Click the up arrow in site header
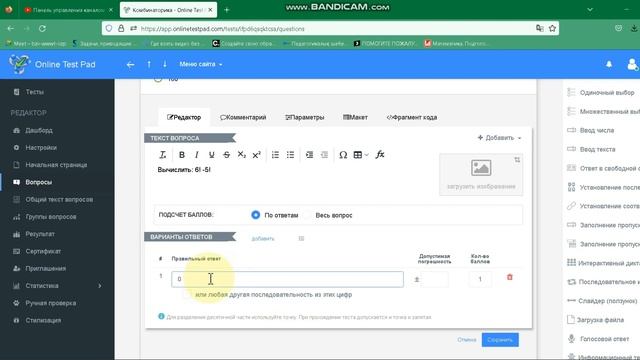 (149, 64)
